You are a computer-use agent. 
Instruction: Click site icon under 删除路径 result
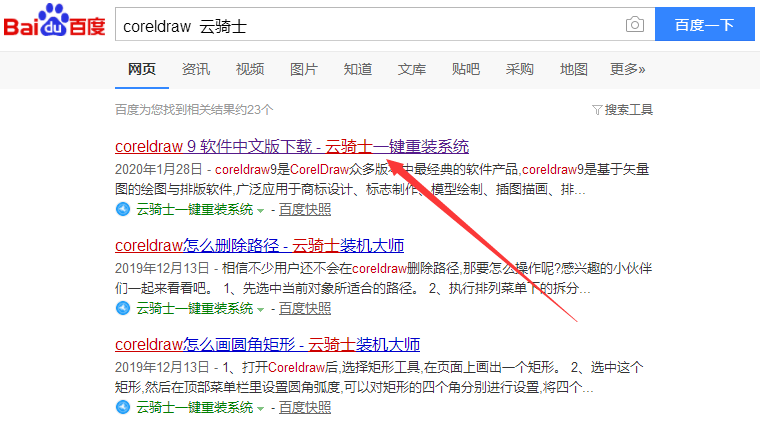pos(123,308)
